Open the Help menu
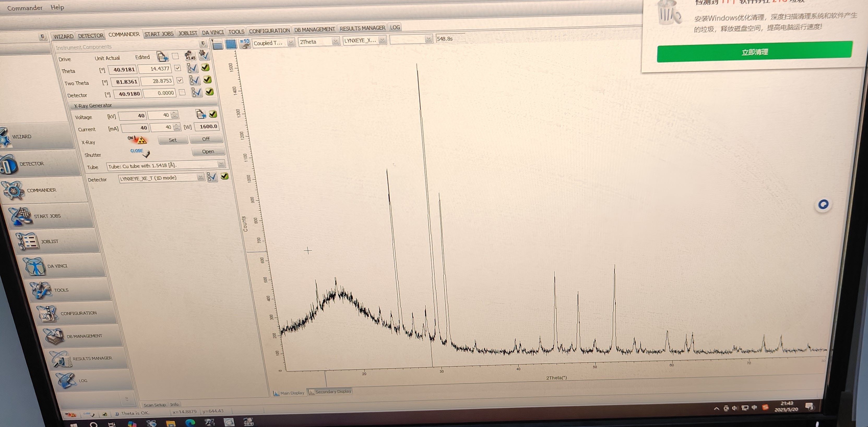Screen dimensions: 868x427 click(x=57, y=7)
